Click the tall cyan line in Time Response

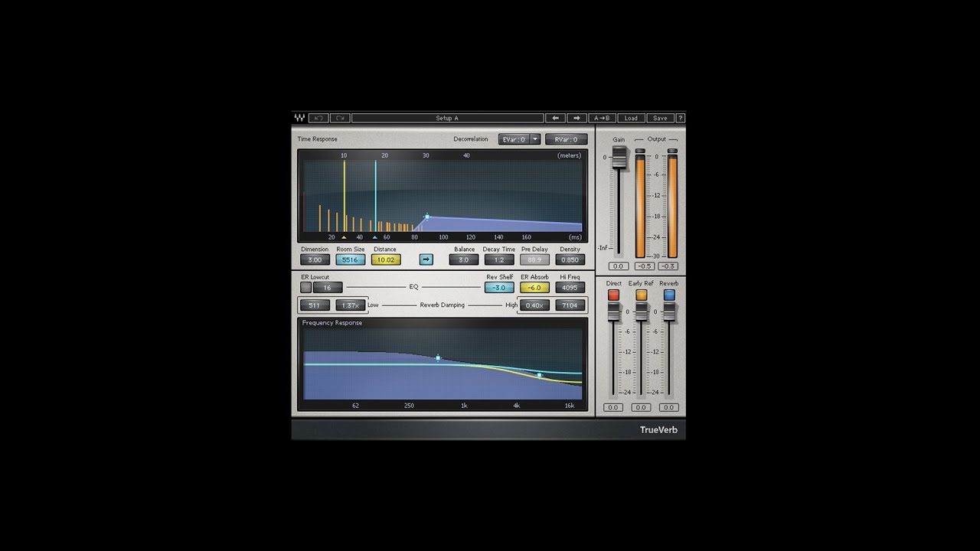coord(375,196)
